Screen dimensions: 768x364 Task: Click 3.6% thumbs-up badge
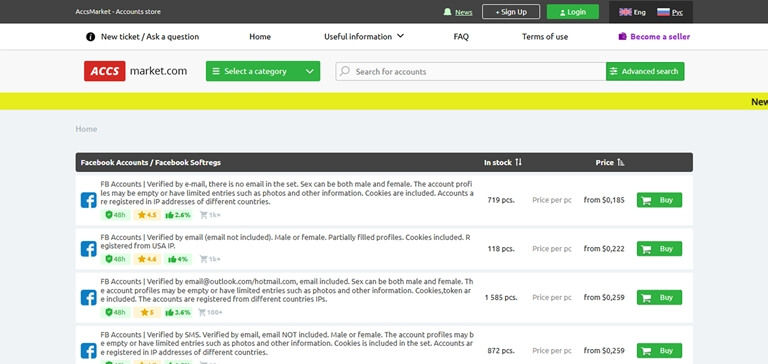(178, 312)
